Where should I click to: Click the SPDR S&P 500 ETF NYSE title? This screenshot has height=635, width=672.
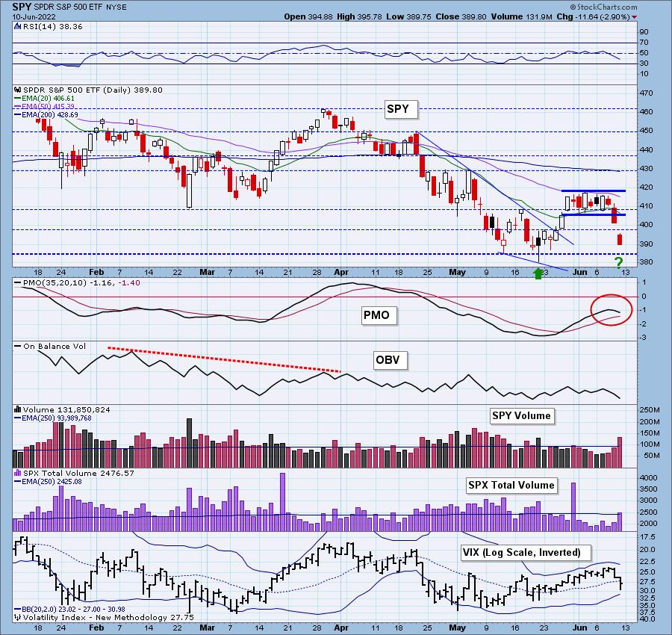[78, 7]
